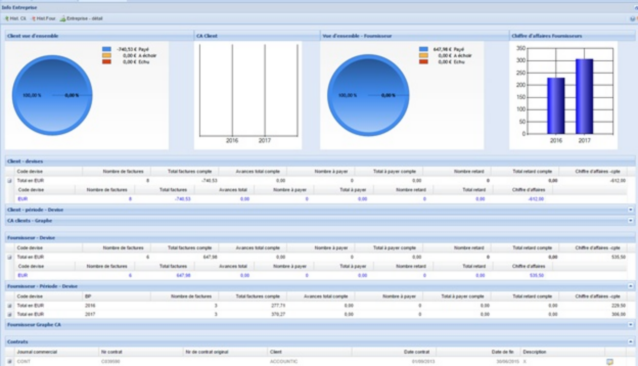Viewport: 638px width, 366px height.
Task: Select the ACCOUNTIC client cell
Action: [284, 362]
